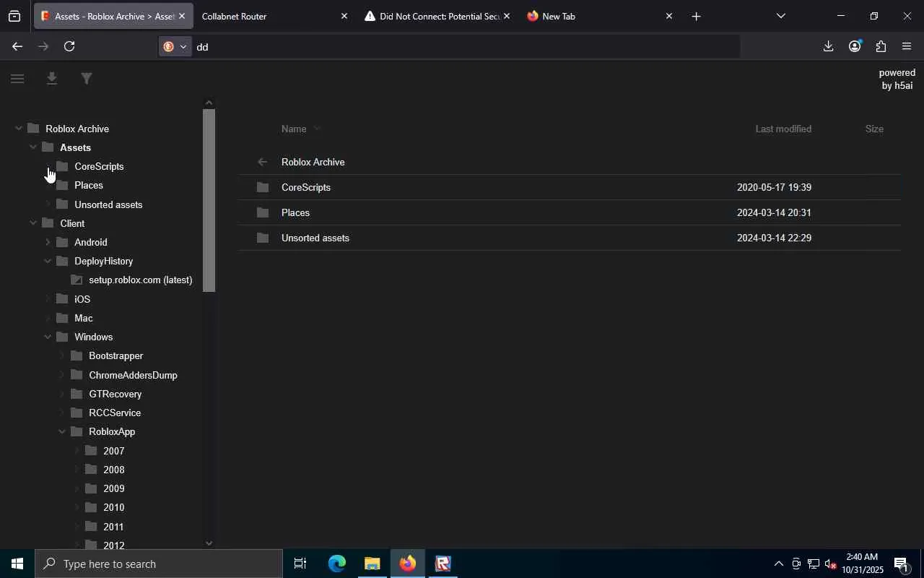Open the Firefox account icon

(855, 47)
